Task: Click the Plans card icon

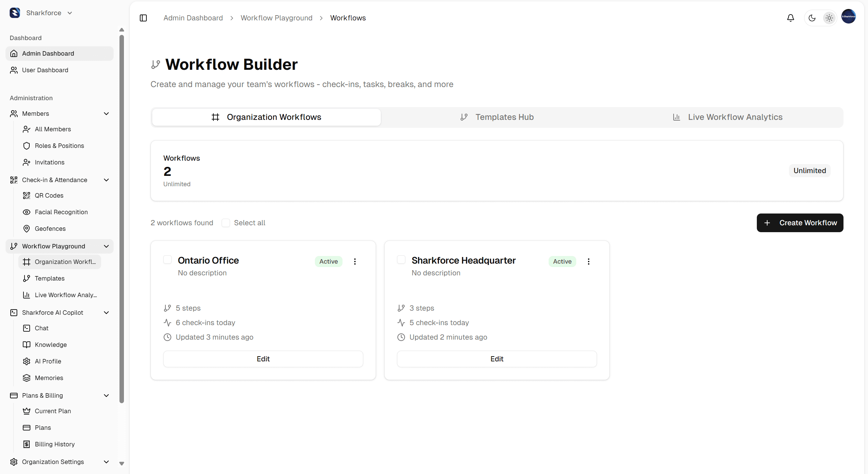Action: pos(27,428)
